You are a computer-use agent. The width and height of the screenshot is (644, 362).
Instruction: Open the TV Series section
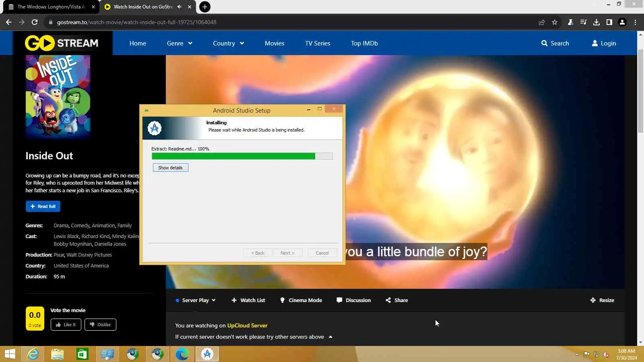click(x=318, y=43)
